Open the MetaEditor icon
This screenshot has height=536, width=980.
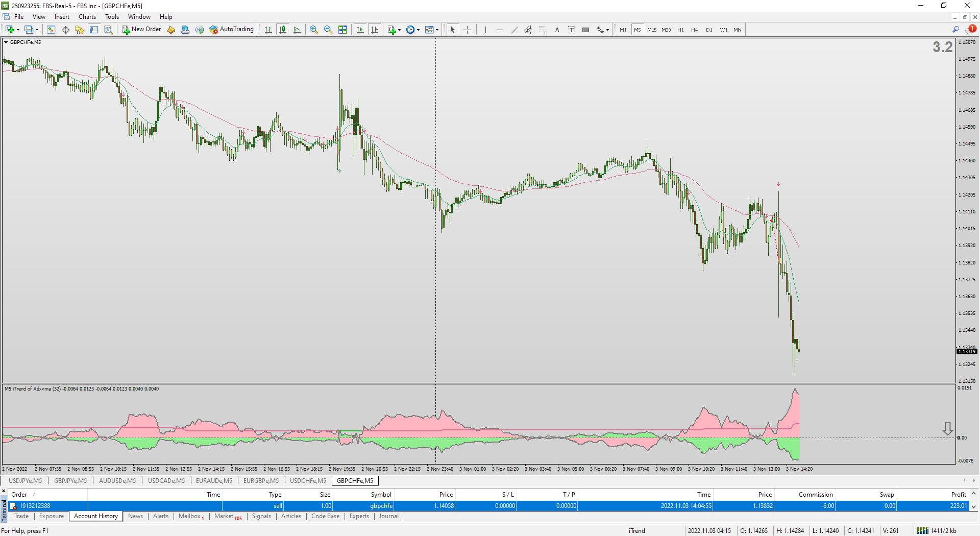[x=171, y=30]
